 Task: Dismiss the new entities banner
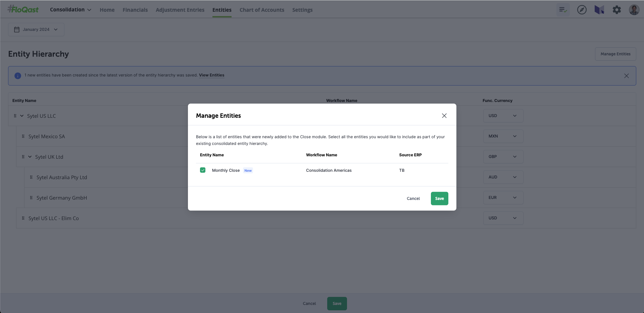tap(626, 76)
